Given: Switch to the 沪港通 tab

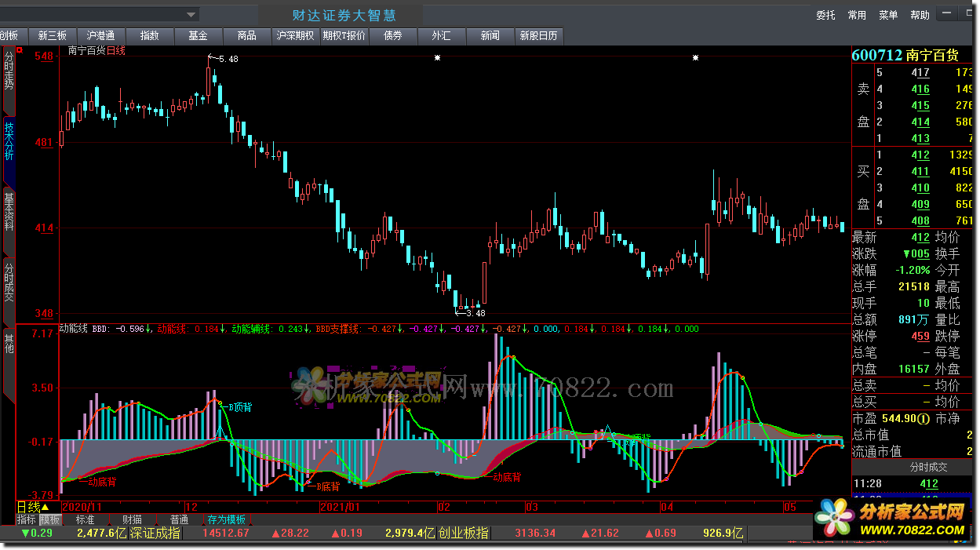Looking at the screenshot, I should 100,36.
